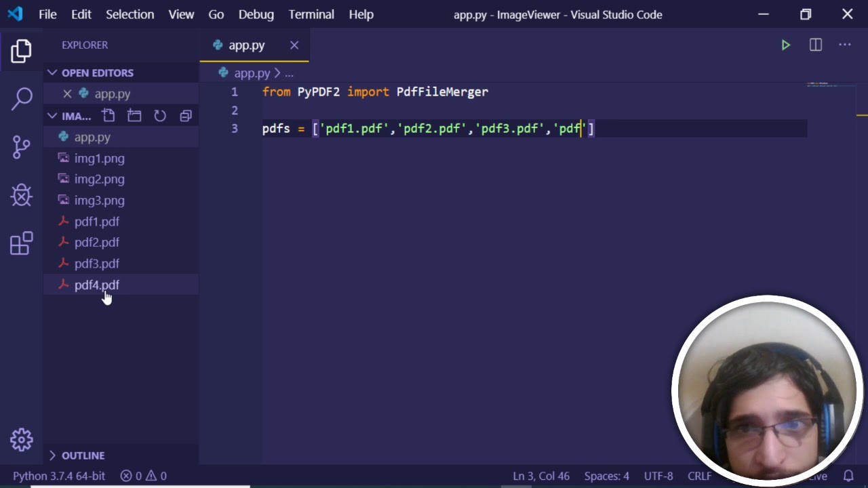This screenshot has width=868, height=488.
Task: Expand the Outline section
Action: click(x=53, y=455)
